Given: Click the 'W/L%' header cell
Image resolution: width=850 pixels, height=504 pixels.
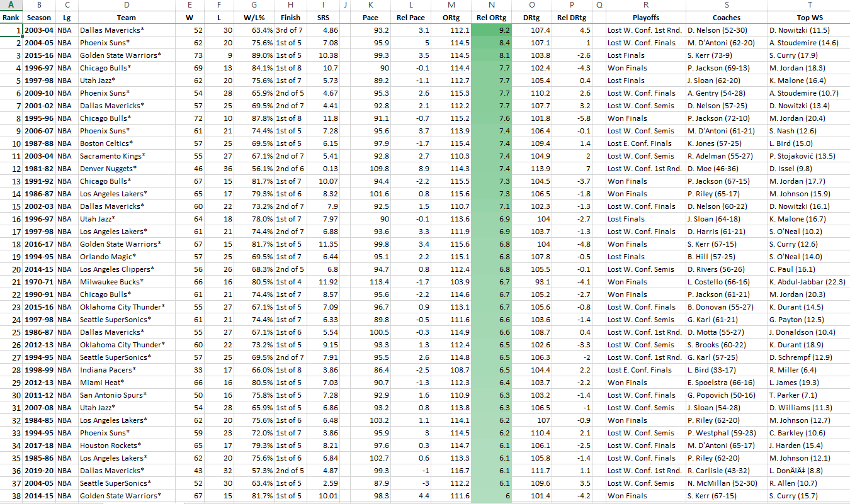Looking at the screenshot, I should point(253,18).
